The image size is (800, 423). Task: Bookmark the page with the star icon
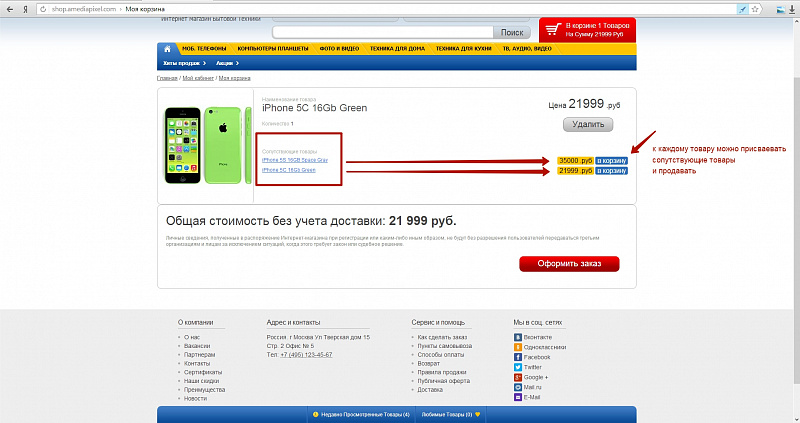755,9
